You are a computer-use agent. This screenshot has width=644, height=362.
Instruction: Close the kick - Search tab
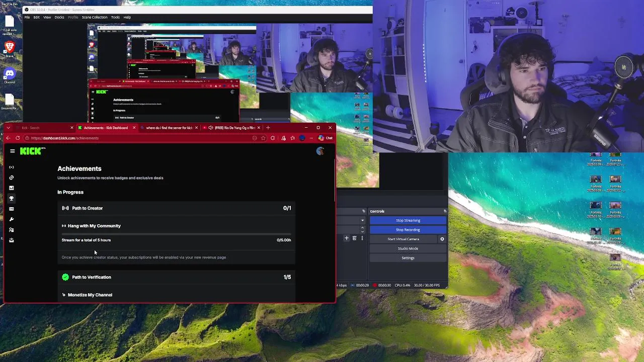coord(71,128)
